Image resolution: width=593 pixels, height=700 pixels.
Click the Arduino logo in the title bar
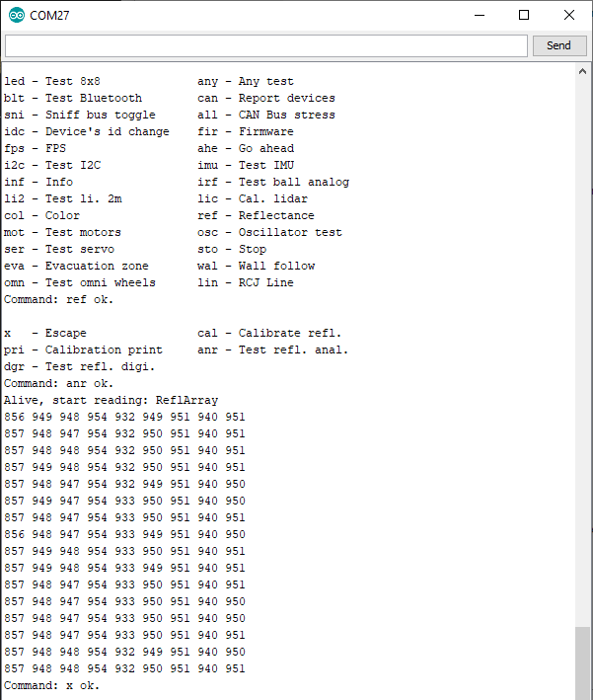click(17, 15)
